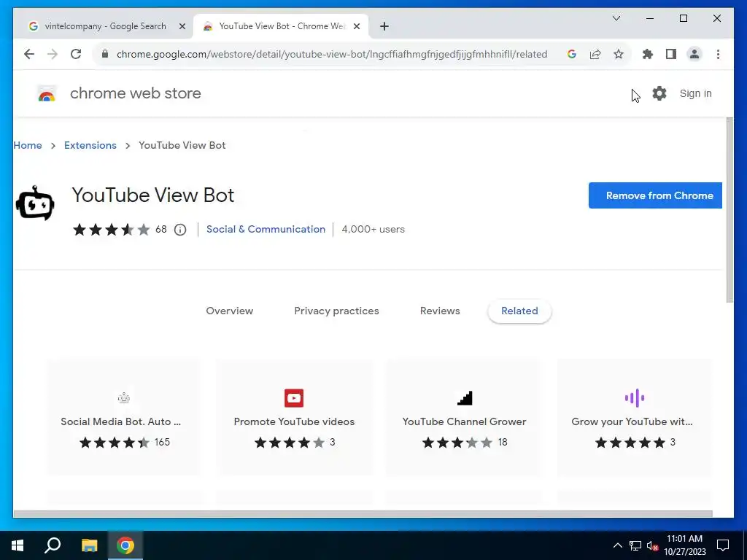Click the vertical page scrollbar
The height and width of the screenshot is (560, 747).
[729, 209]
